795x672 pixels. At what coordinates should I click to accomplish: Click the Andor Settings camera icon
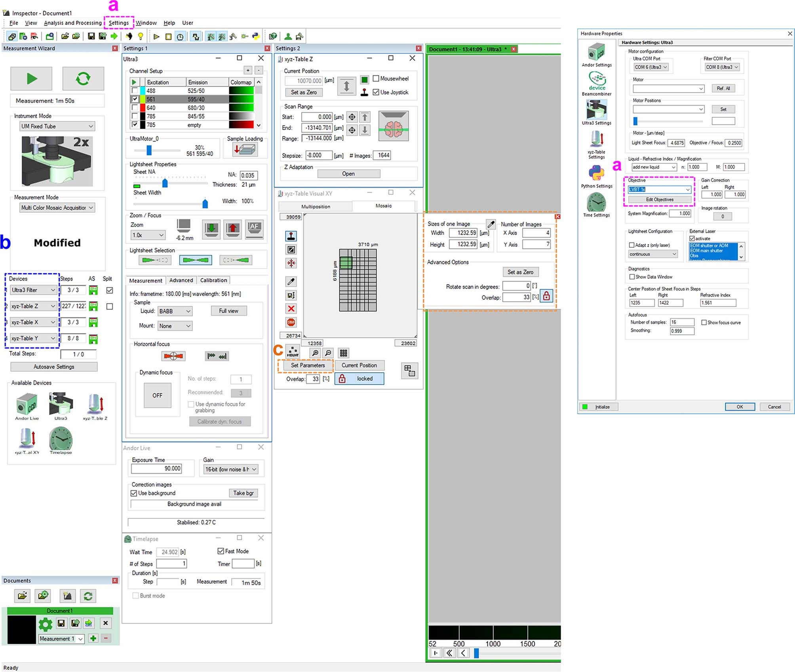coord(596,53)
